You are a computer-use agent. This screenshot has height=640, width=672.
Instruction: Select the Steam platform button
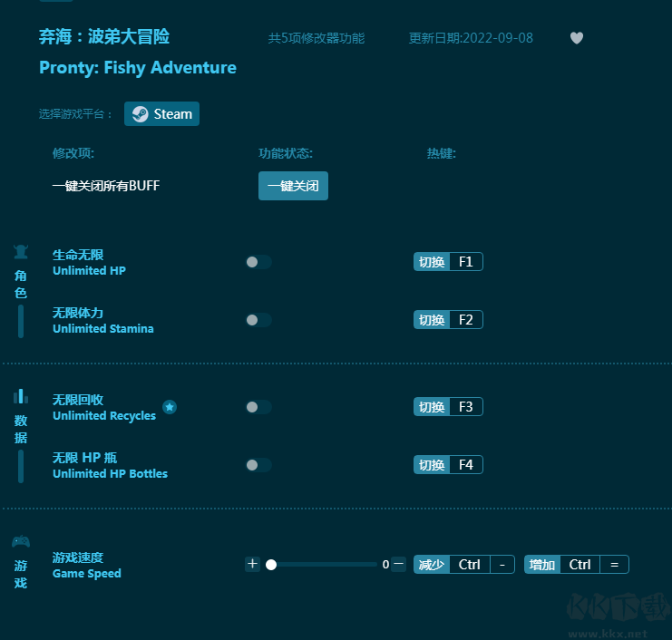[x=161, y=114]
